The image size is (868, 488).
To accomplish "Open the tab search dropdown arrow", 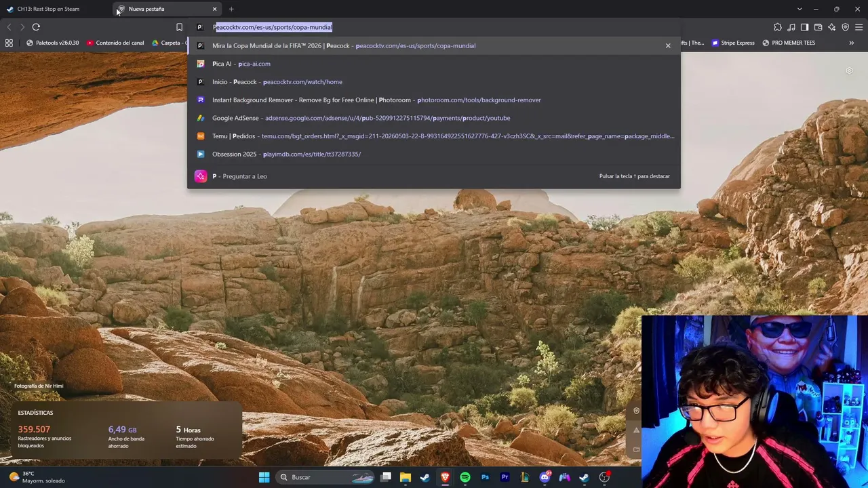I will [800, 9].
